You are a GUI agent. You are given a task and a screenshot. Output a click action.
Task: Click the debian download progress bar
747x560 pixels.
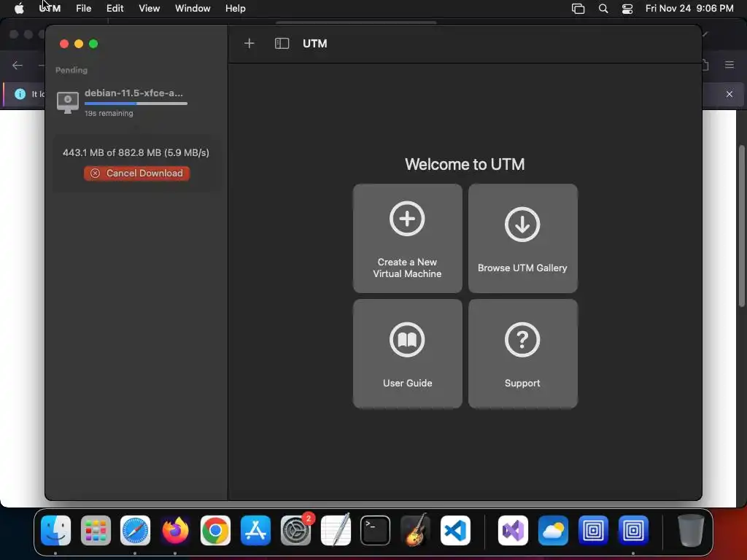[136, 104]
